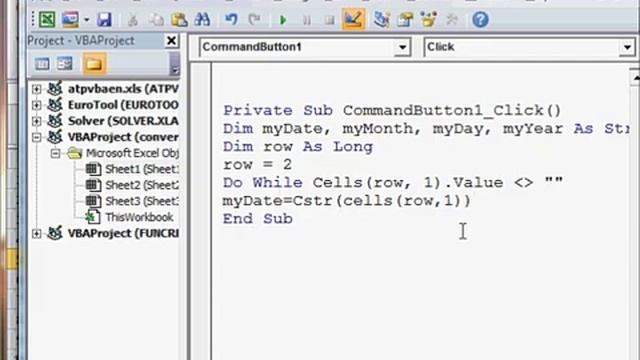Click the Toolbox icon
This screenshot has width=640, height=360.
tap(452, 20)
